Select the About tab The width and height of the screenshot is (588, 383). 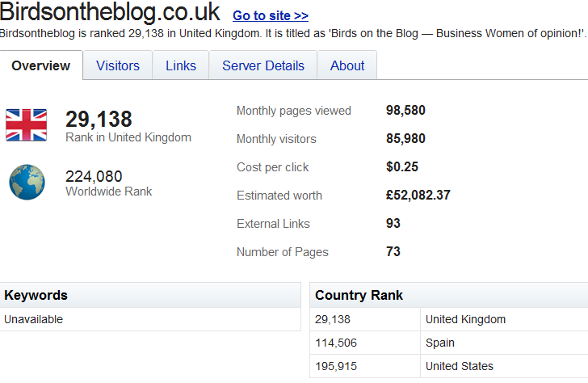click(347, 65)
